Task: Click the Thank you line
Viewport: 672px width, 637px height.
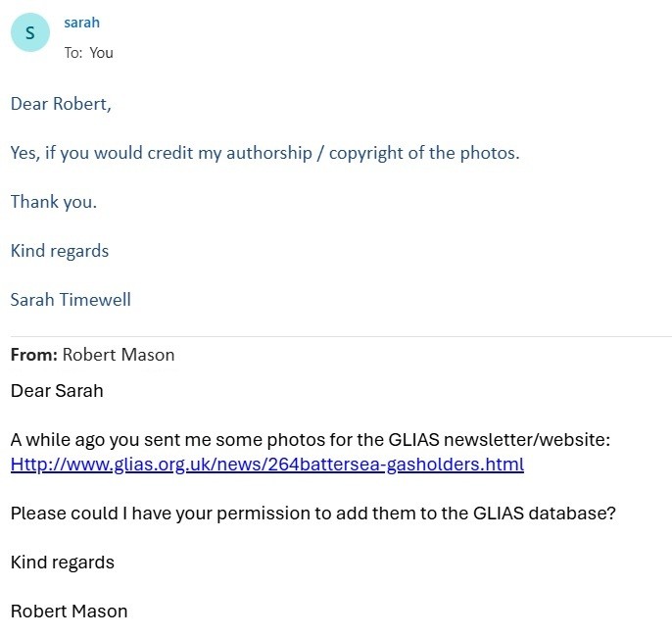Action: (x=54, y=202)
